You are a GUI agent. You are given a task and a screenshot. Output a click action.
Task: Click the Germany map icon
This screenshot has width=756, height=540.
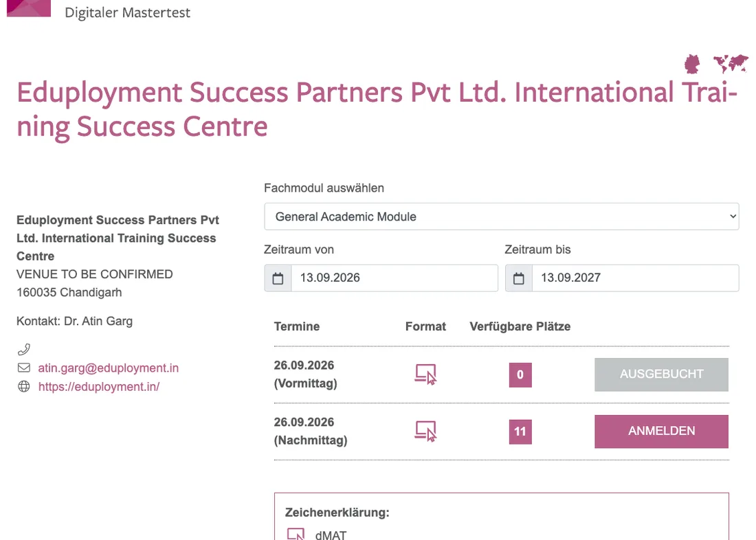692,64
